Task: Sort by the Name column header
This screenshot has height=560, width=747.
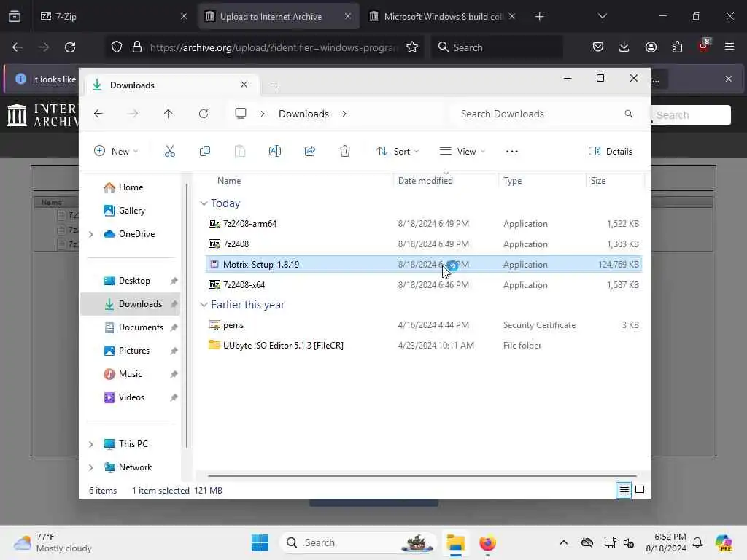Action: click(x=229, y=181)
